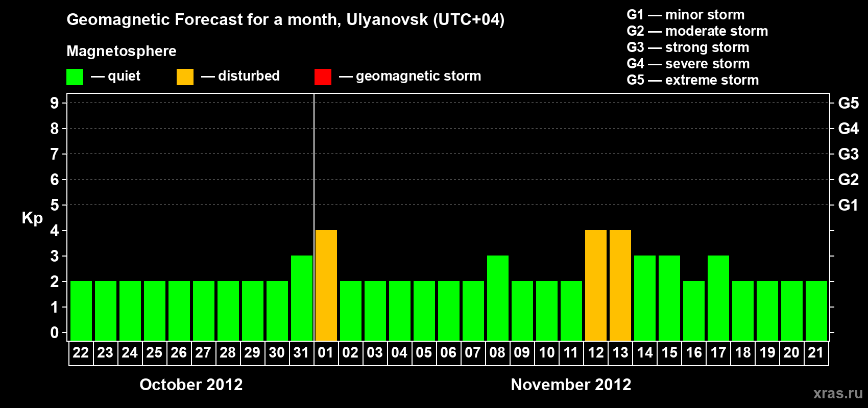
Task: Click the 'G4 — severe storm' legend line
Action: (688, 64)
